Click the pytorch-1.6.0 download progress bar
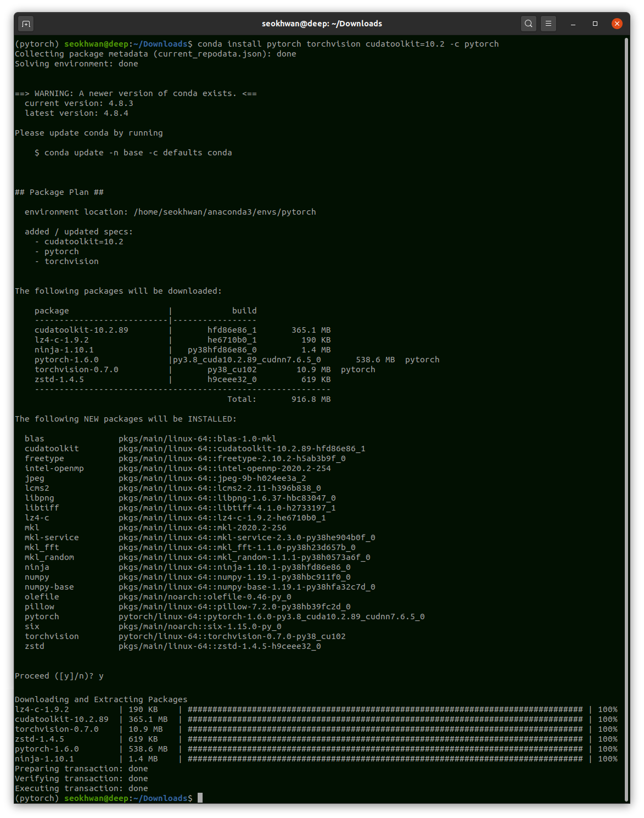Screen dimensions: 644x818 [385, 749]
